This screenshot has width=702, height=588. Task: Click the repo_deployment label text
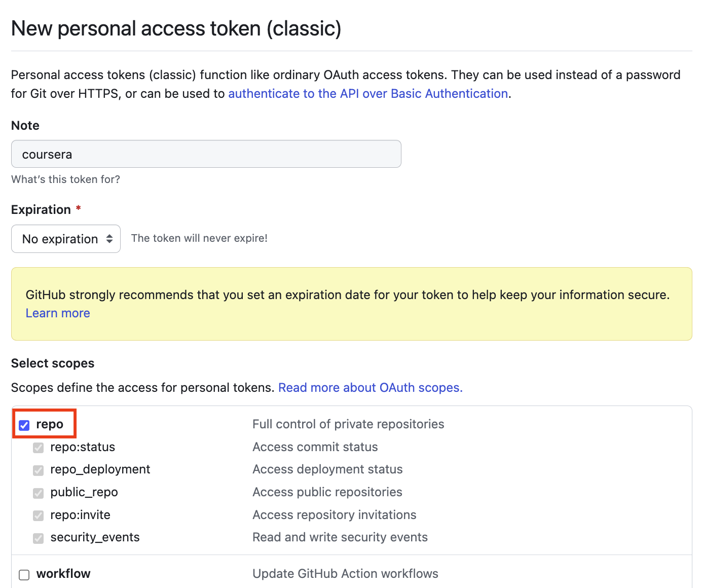(x=100, y=469)
